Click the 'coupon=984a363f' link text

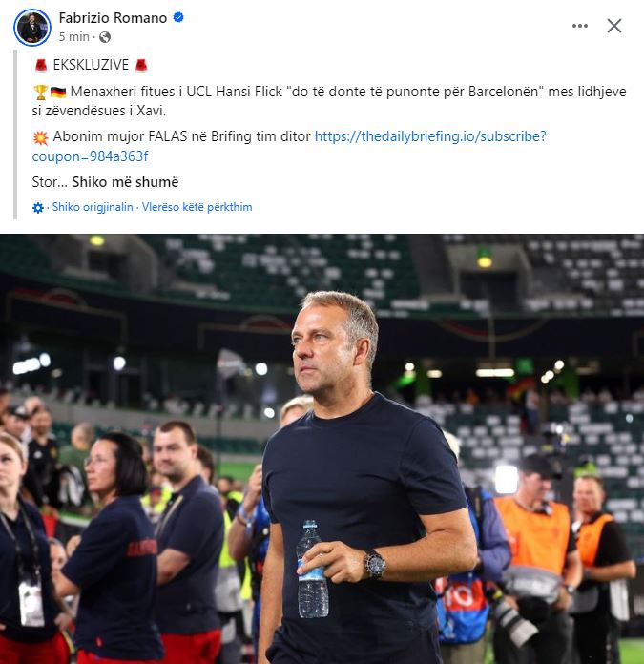tap(91, 156)
